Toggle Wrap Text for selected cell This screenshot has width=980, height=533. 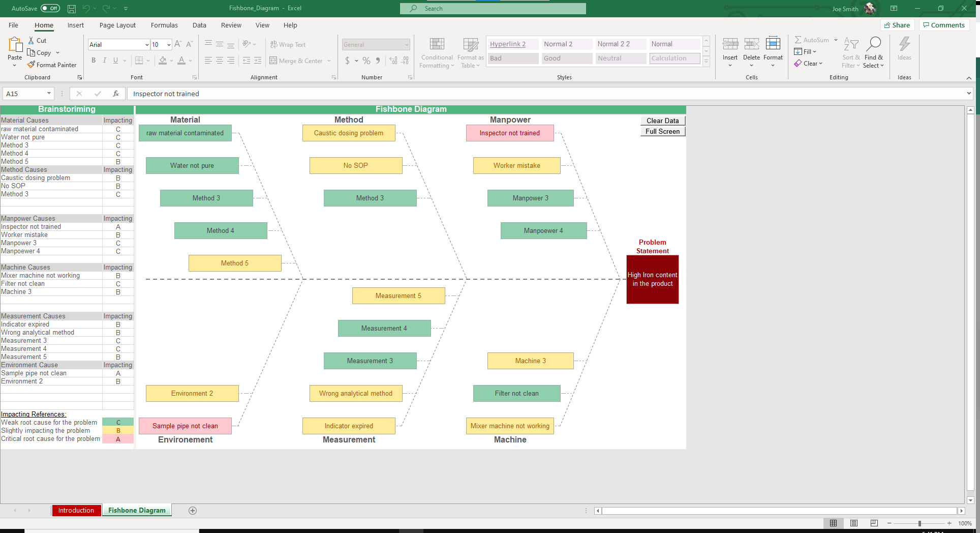point(288,44)
